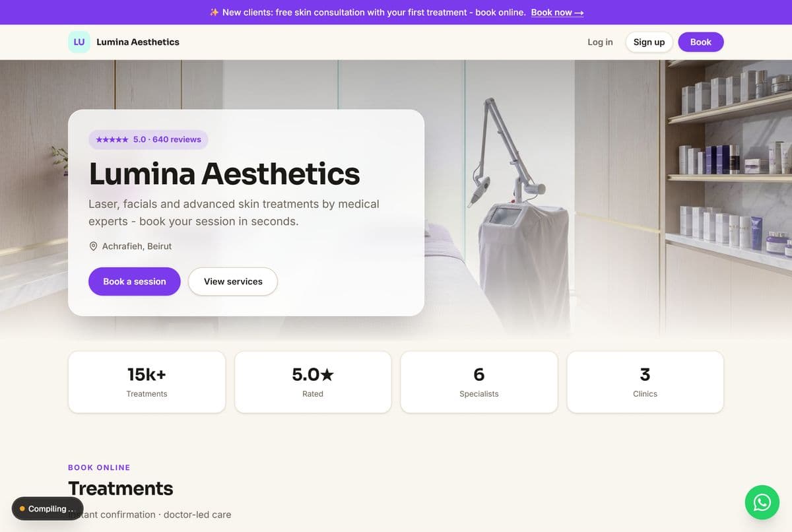Click the Lumina Aesthetics brand name in header

138,42
